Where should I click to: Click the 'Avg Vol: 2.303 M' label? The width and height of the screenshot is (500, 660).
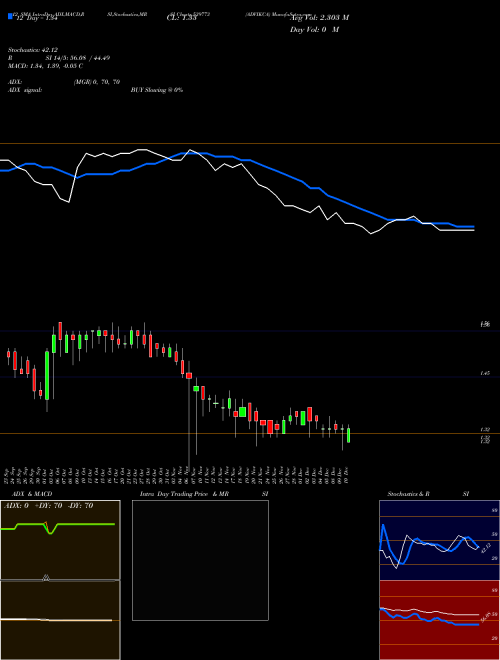(319, 18)
